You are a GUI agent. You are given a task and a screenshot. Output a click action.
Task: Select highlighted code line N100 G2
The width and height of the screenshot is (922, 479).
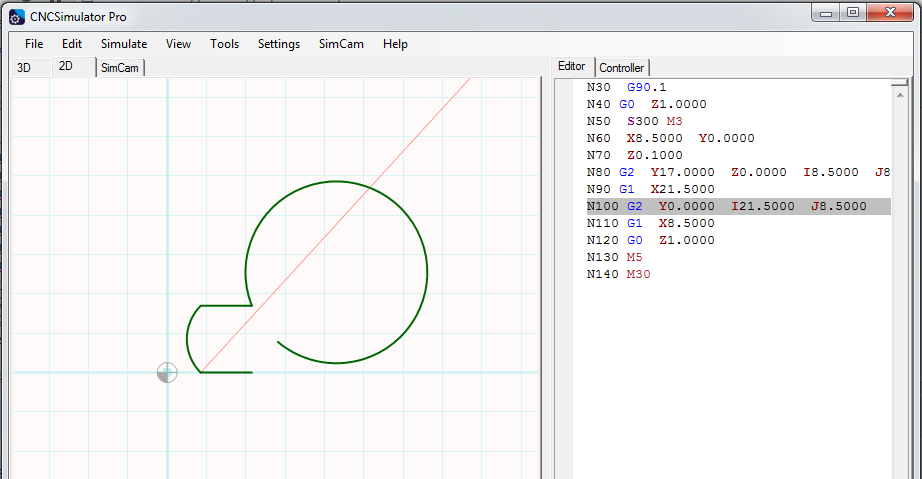pos(725,206)
